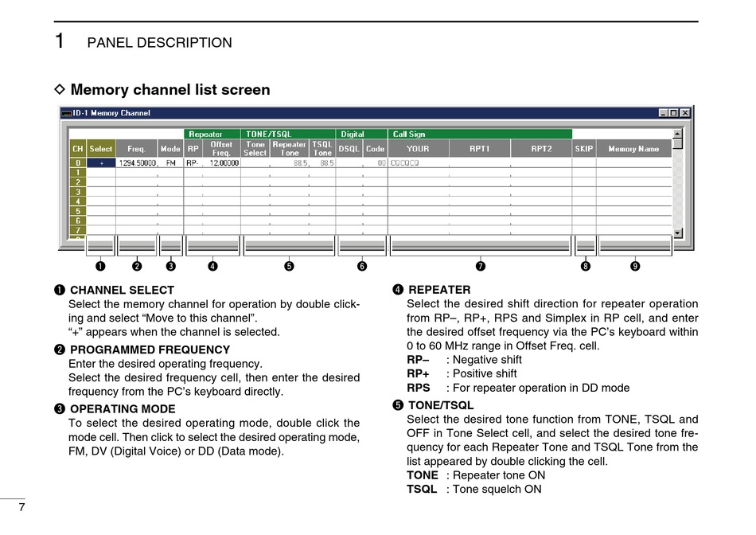The height and width of the screenshot is (535, 756).
Task: Open the RP cell showing RP-
Action: (x=193, y=162)
